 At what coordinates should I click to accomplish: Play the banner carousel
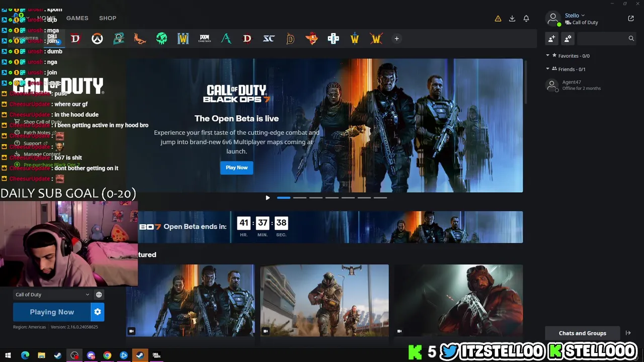[268, 198]
